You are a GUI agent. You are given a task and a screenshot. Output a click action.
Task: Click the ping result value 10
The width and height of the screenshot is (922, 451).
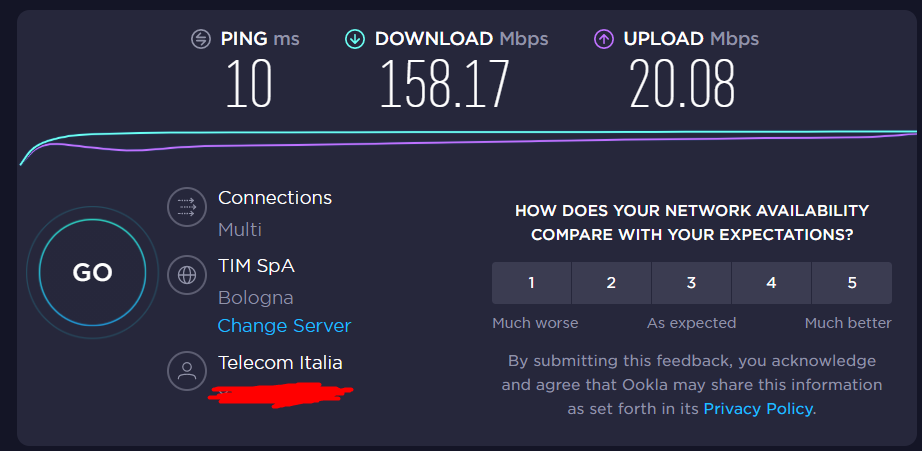(x=248, y=84)
